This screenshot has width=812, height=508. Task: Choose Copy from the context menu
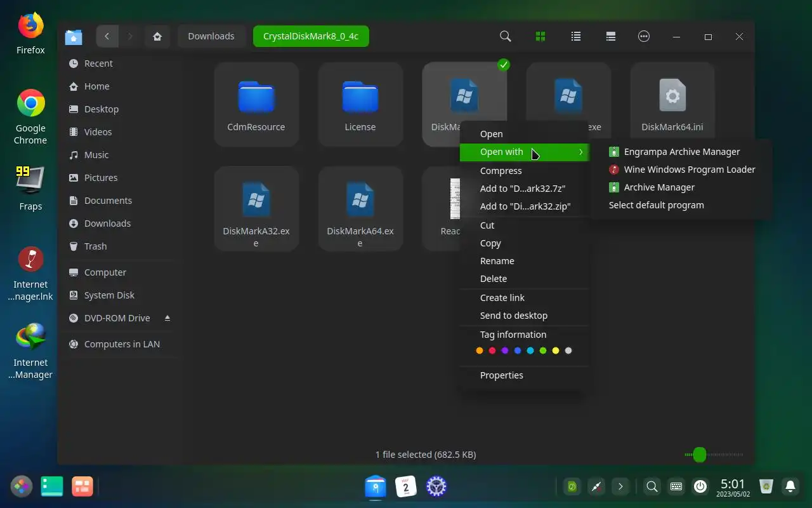525,243
